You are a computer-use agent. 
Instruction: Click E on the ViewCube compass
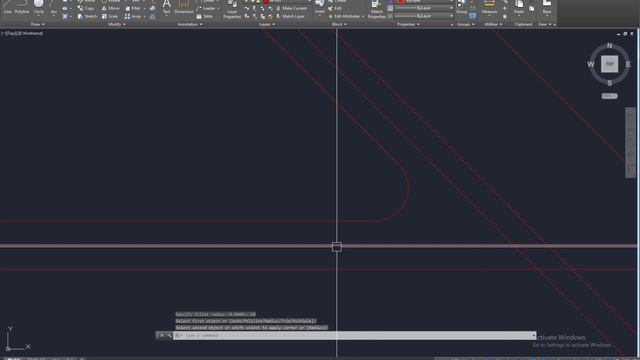(628, 64)
